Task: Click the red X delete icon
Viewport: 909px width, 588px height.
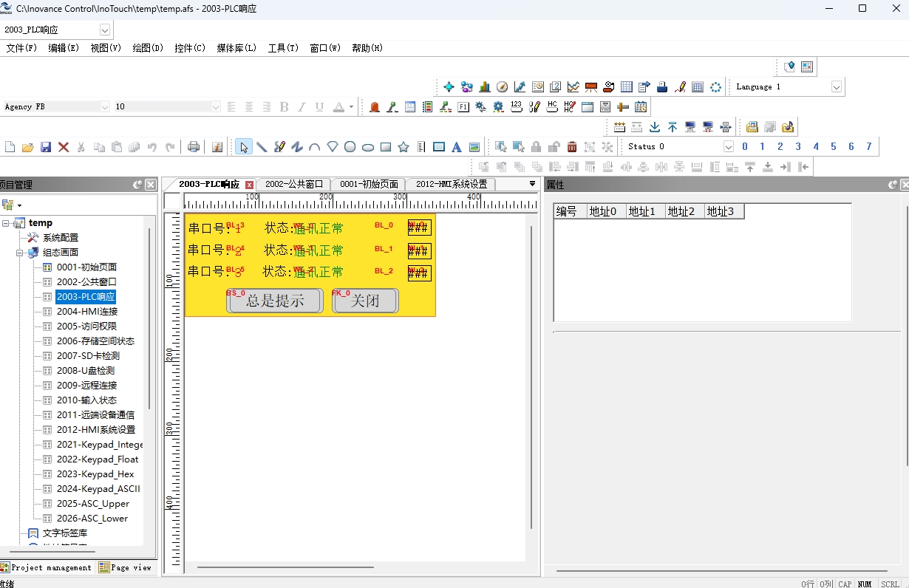Action: point(64,147)
